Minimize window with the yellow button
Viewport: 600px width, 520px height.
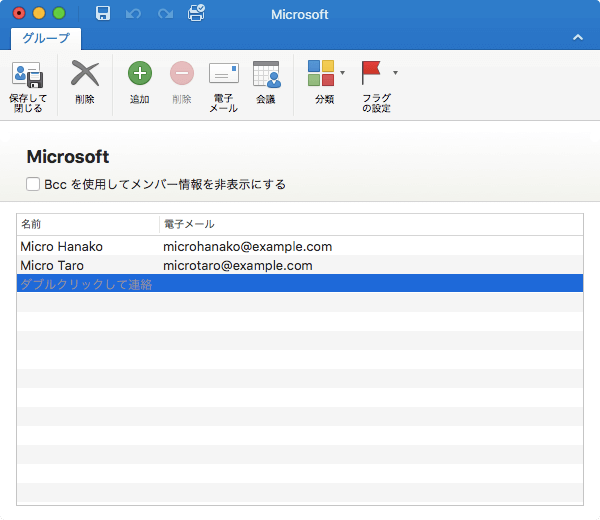pyautogui.click(x=39, y=13)
